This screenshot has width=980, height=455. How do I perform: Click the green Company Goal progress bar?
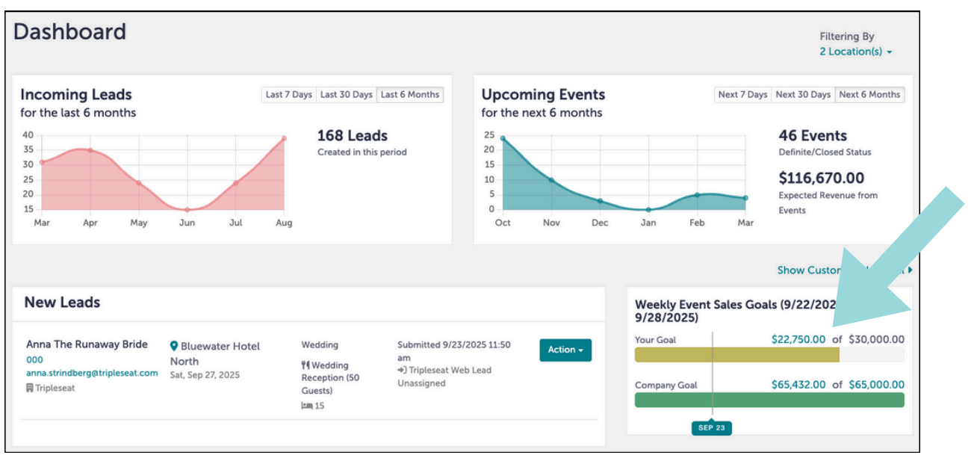[x=769, y=400]
